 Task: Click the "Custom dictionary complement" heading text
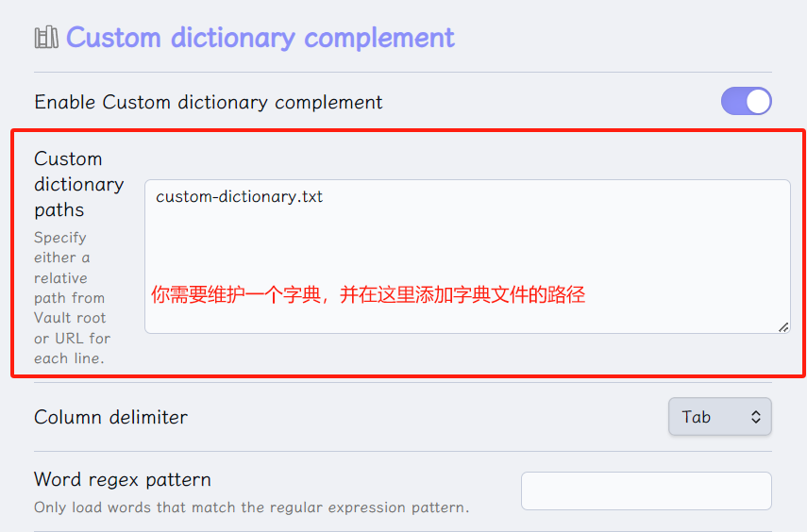[x=260, y=38]
